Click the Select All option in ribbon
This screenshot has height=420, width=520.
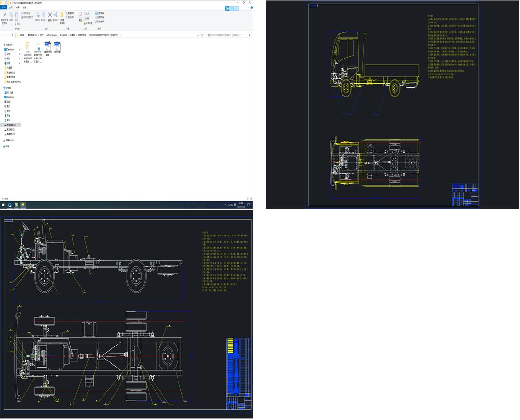[99, 13]
